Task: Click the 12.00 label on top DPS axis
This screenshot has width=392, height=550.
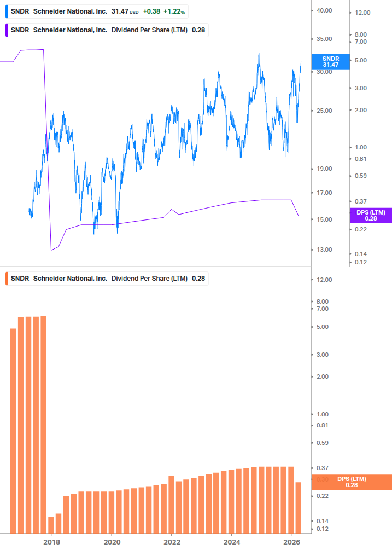Action: [362, 13]
